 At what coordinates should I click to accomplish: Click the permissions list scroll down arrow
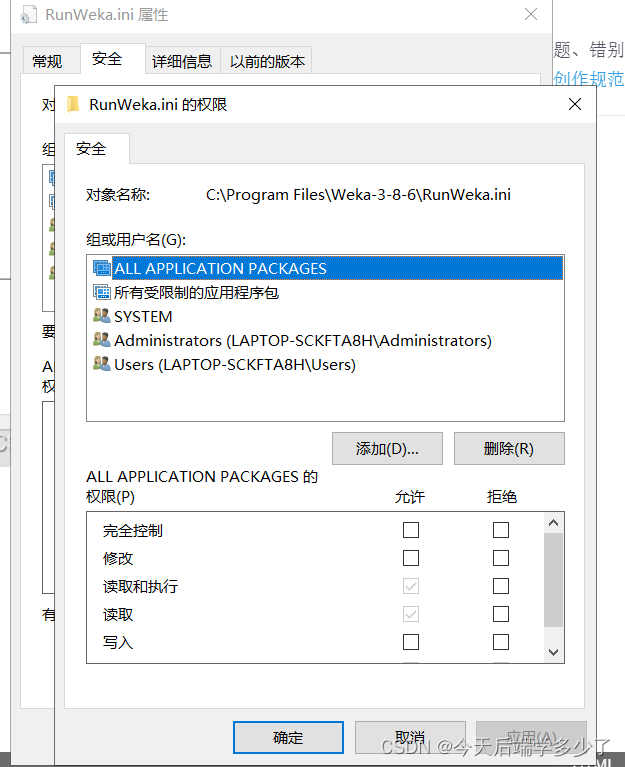[554, 652]
